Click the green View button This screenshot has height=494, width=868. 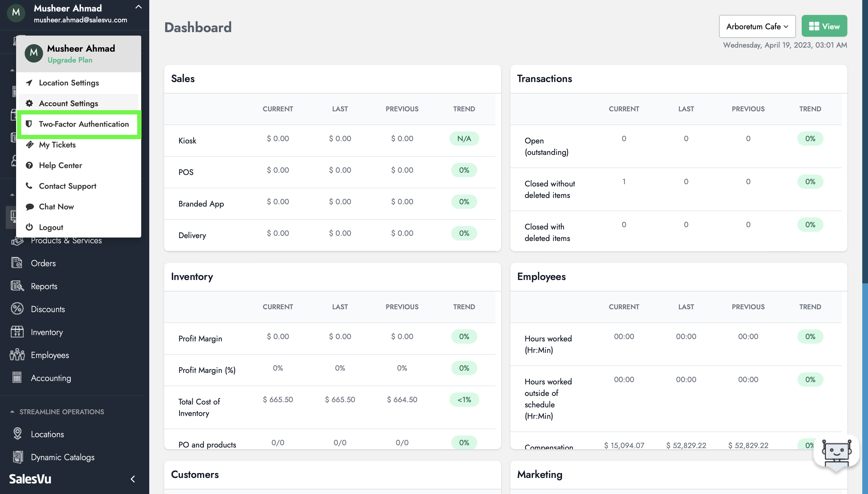[824, 26]
